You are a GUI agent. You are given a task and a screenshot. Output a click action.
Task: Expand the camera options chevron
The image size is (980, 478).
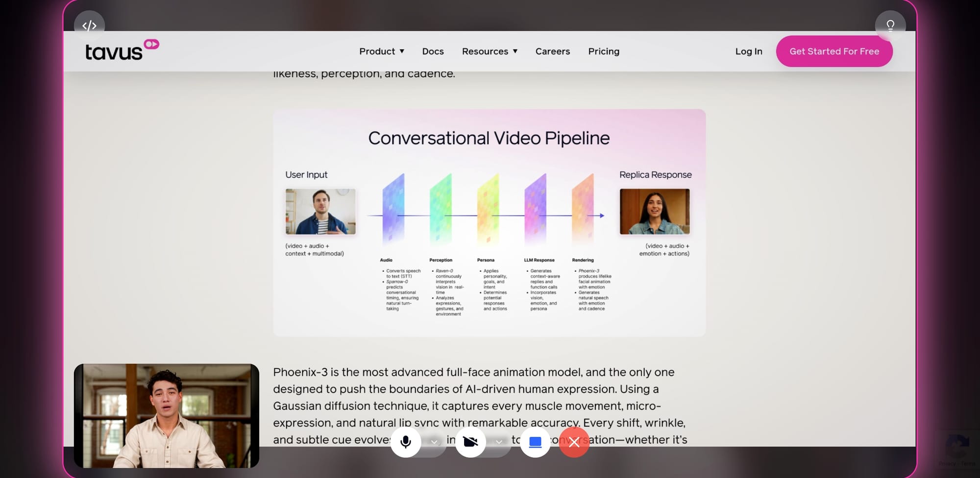pyautogui.click(x=499, y=442)
